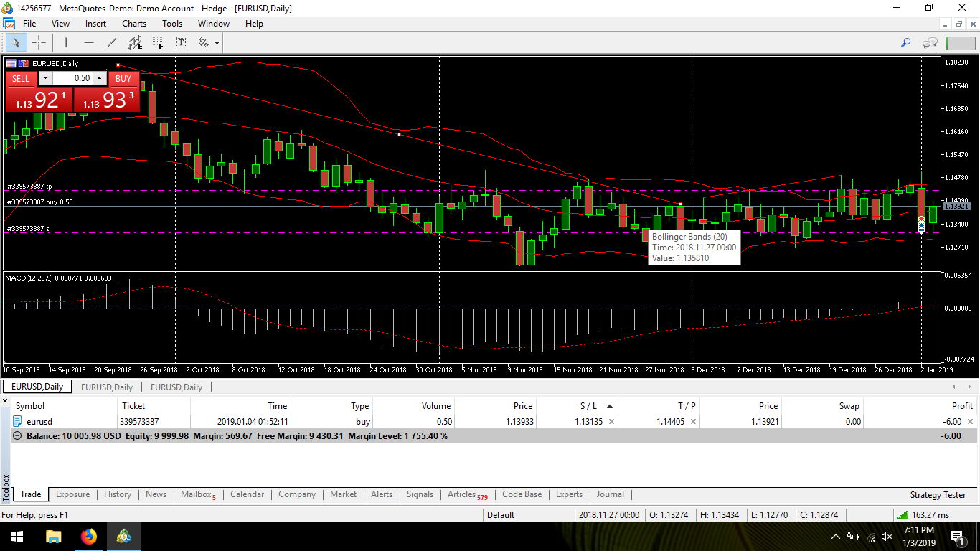Increase trade volume with up arrow
This screenshot has height=551, width=980.
click(x=100, y=78)
